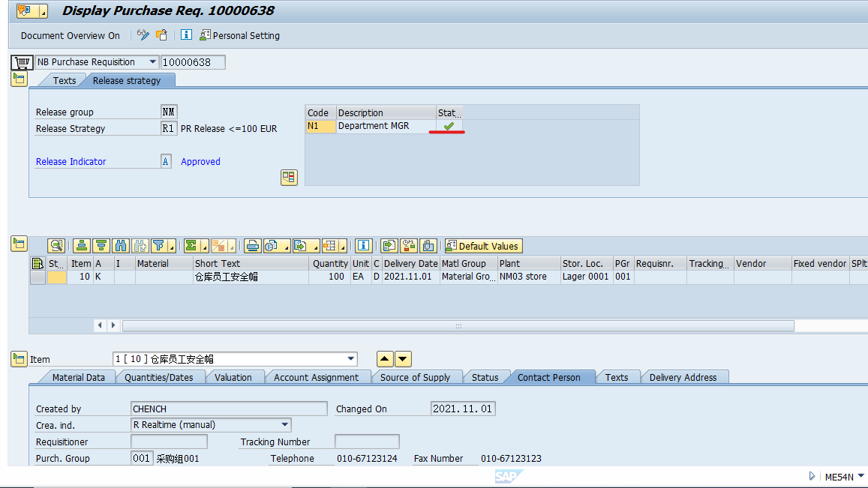Open the Account Assignment tab
The height and width of the screenshot is (488, 868).
click(x=316, y=377)
